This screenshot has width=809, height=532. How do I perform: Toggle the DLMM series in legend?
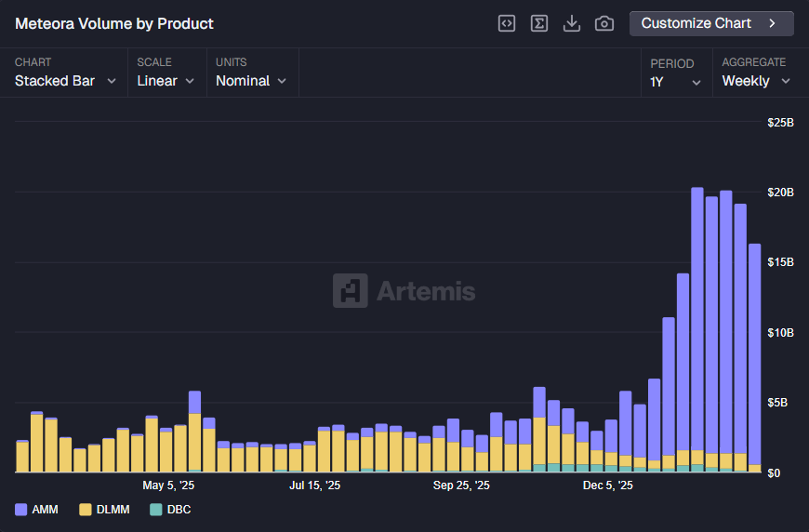click(105, 510)
